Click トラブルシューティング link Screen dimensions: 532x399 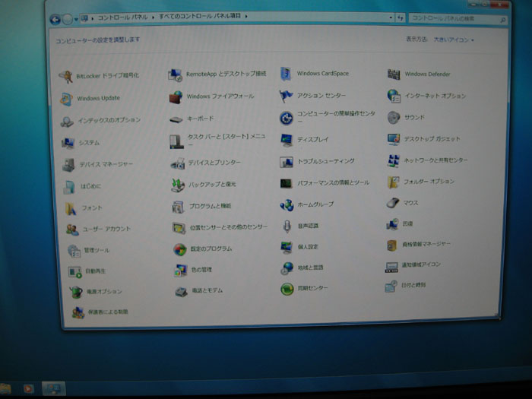326,161
